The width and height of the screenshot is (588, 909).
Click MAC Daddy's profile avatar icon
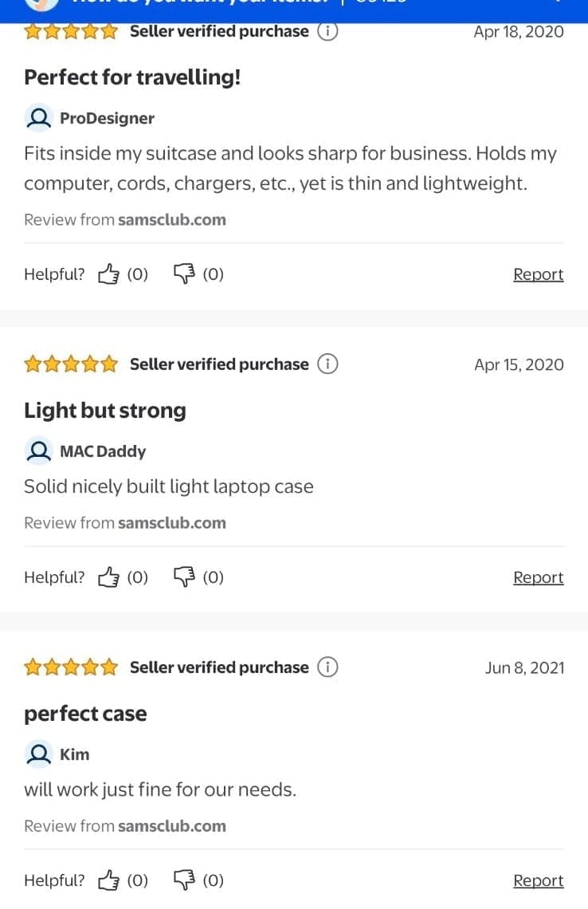click(37, 451)
